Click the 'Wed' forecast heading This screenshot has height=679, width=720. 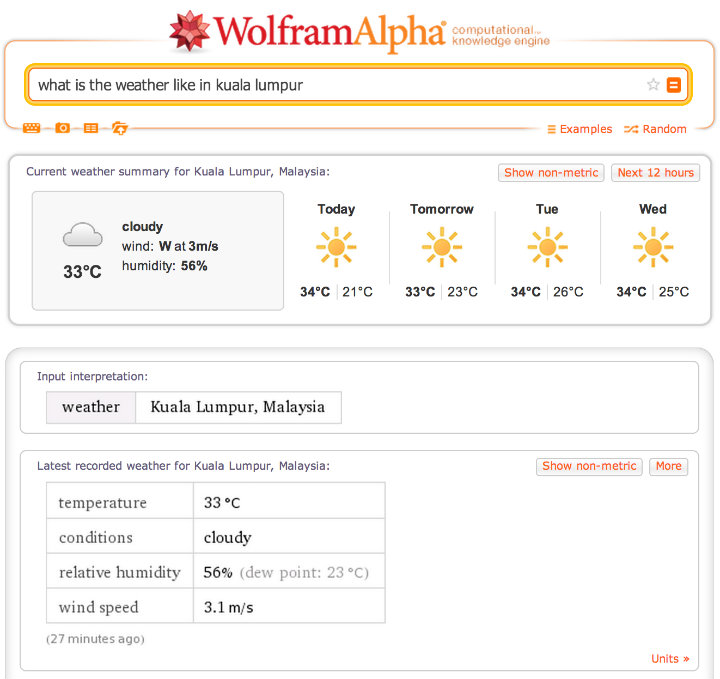(x=653, y=209)
